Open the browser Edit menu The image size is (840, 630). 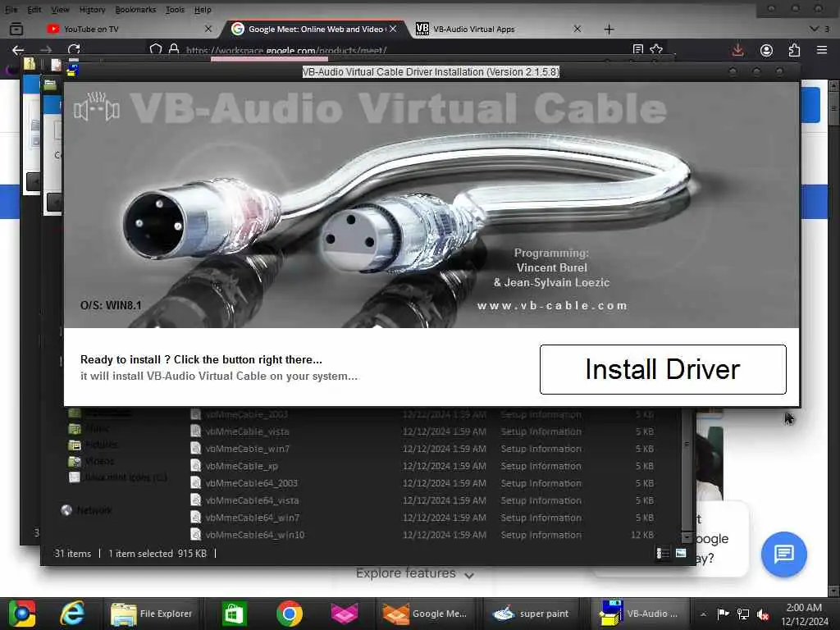(x=34, y=10)
